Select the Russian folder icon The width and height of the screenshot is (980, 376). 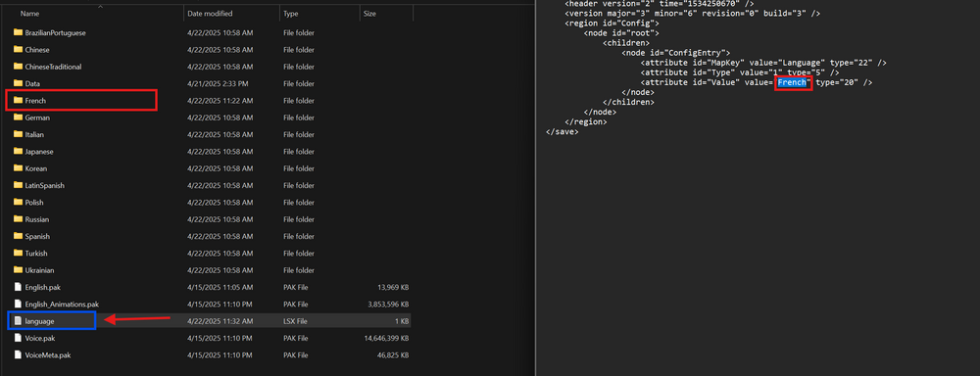[18, 219]
